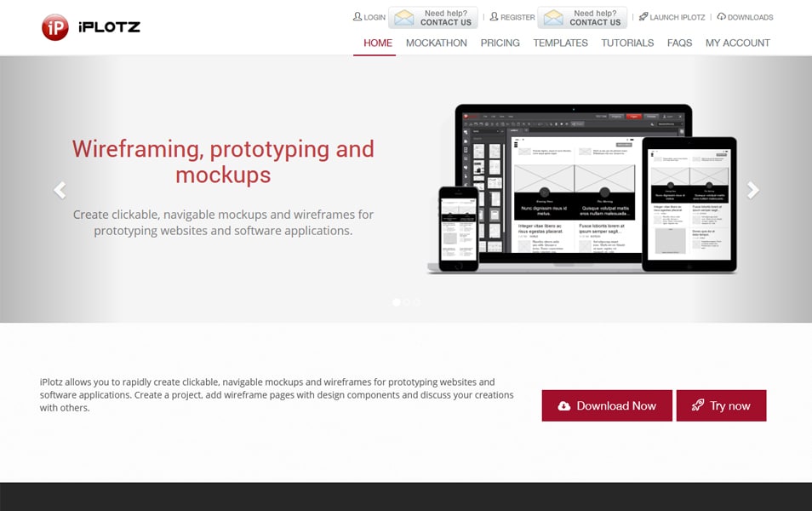This screenshot has width=812, height=511.
Task: Select the first carousel indicator dot
Action: [396, 302]
